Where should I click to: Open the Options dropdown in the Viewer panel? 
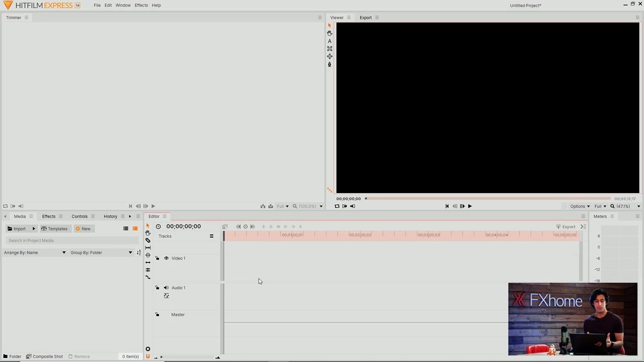coord(580,206)
